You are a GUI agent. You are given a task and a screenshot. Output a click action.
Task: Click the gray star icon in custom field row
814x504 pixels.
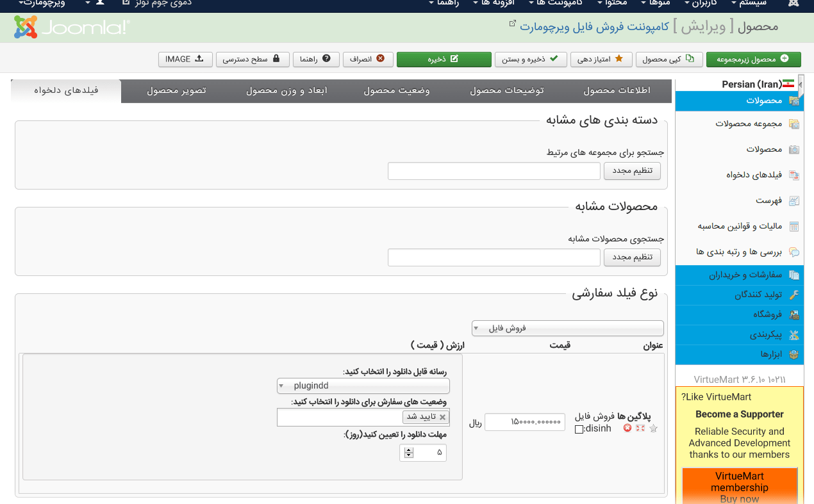(653, 428)
